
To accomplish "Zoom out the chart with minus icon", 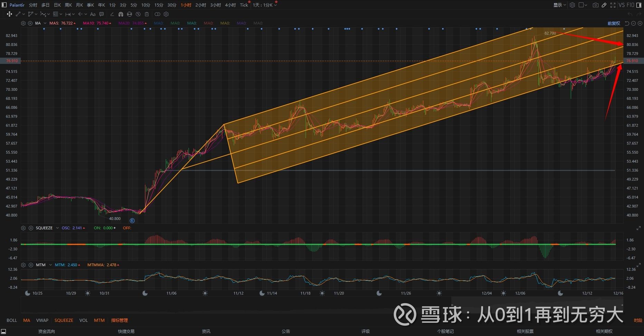I will [x=633, y=23].
